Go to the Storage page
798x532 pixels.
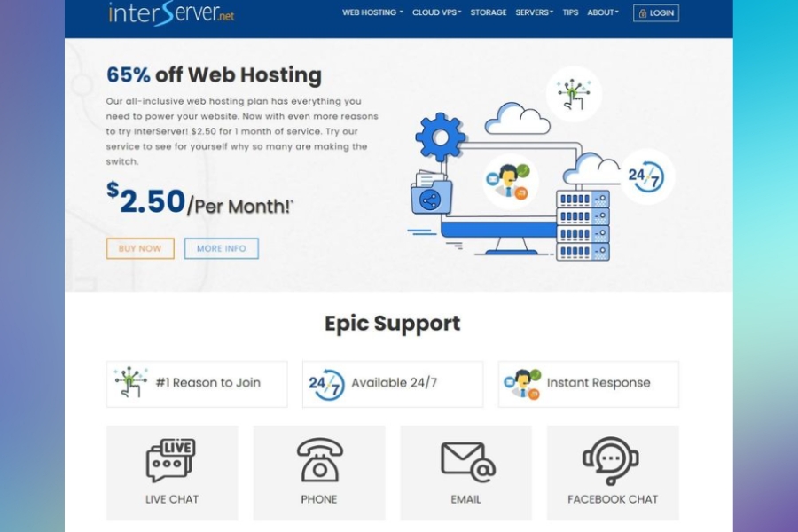click(488, 12)
